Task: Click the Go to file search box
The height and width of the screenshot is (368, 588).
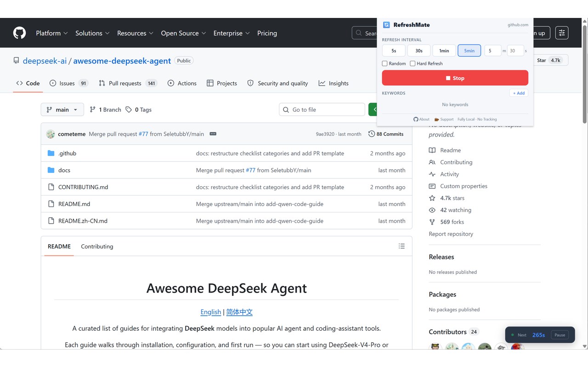Action: coord(322,109)
